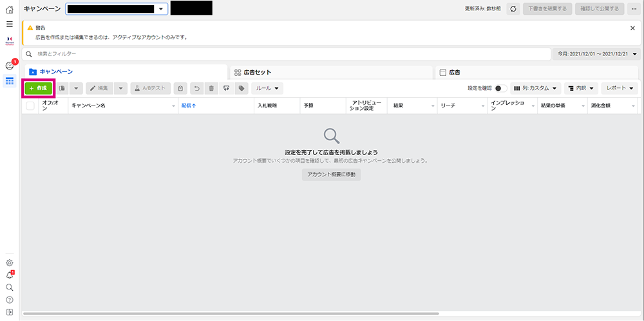Open help question mark icon

click(x=10, y=300)
